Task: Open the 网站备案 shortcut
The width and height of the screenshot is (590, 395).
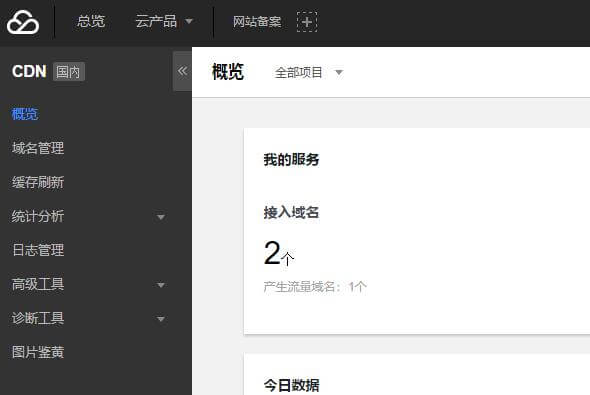Action: (257, 21)
